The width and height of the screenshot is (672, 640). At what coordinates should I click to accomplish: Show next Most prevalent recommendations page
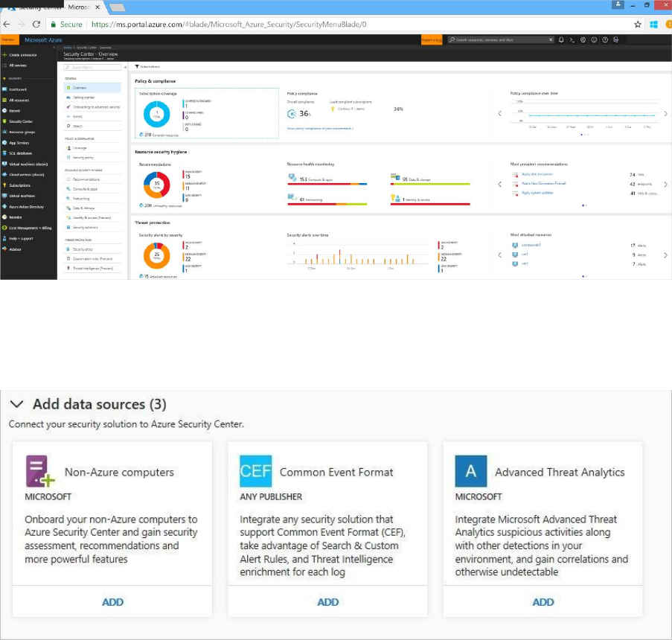click(x=665, y=185)
